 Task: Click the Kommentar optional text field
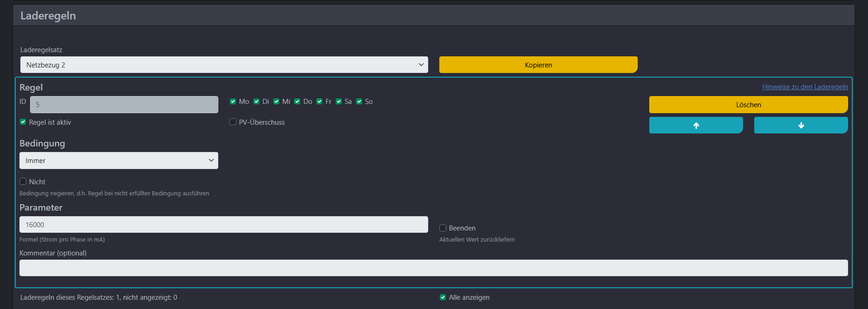(x=433, y=268)
